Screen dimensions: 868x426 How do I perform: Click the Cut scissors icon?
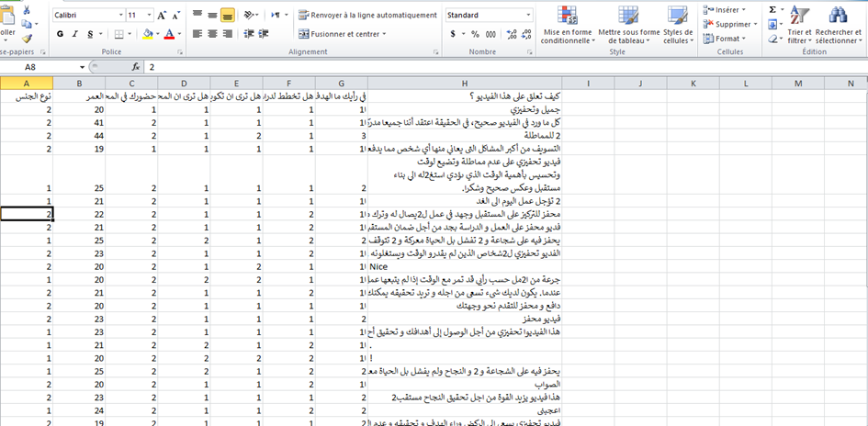27,11
